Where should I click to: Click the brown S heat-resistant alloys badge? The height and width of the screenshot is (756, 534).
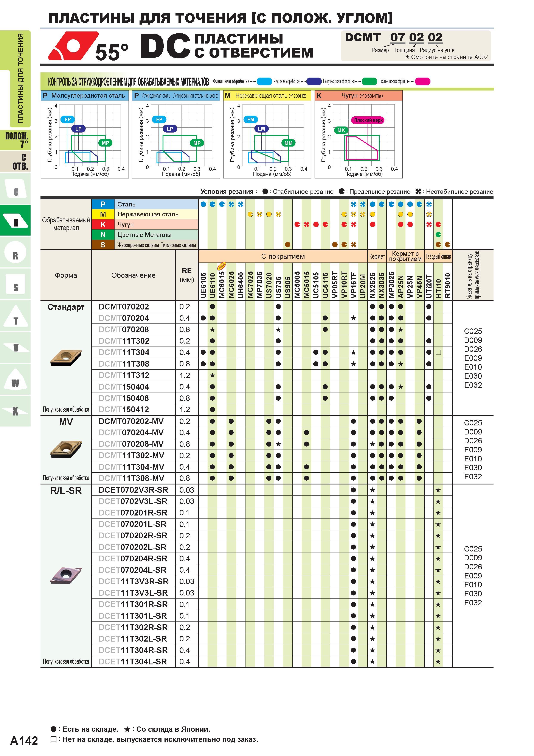tap(103, 245)
